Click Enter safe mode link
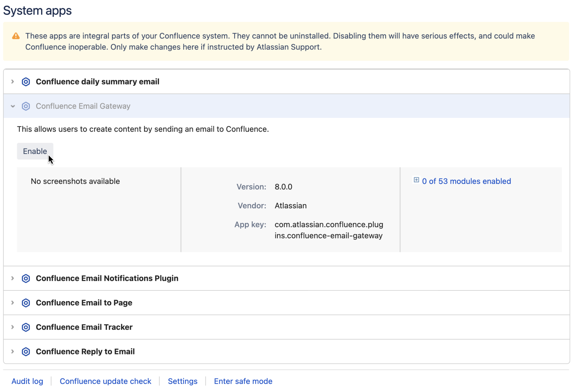 coord(243,381)
